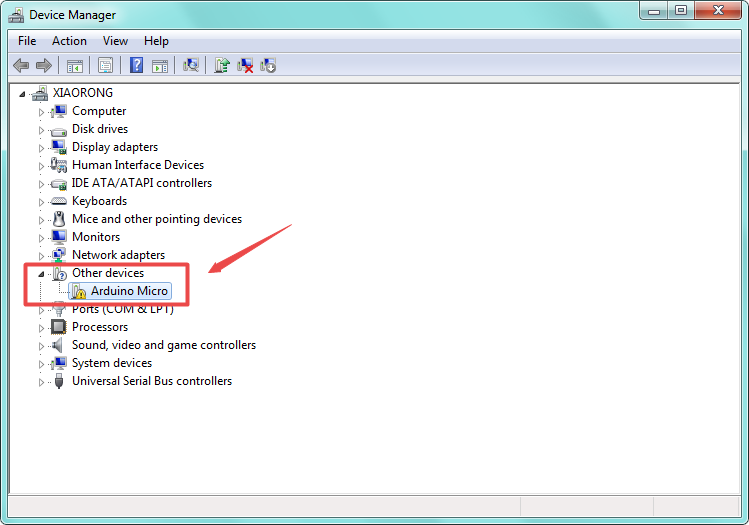The image size is (749, 525).
Task: Select the XIAORONG computer name label
Action: click(x=83, y=93)
